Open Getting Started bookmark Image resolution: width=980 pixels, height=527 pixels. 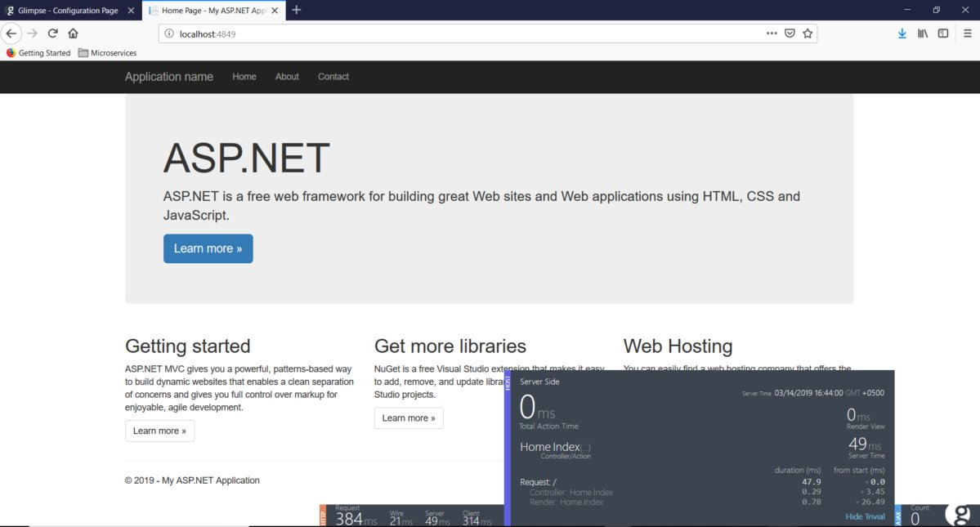(x=38, y=53)
